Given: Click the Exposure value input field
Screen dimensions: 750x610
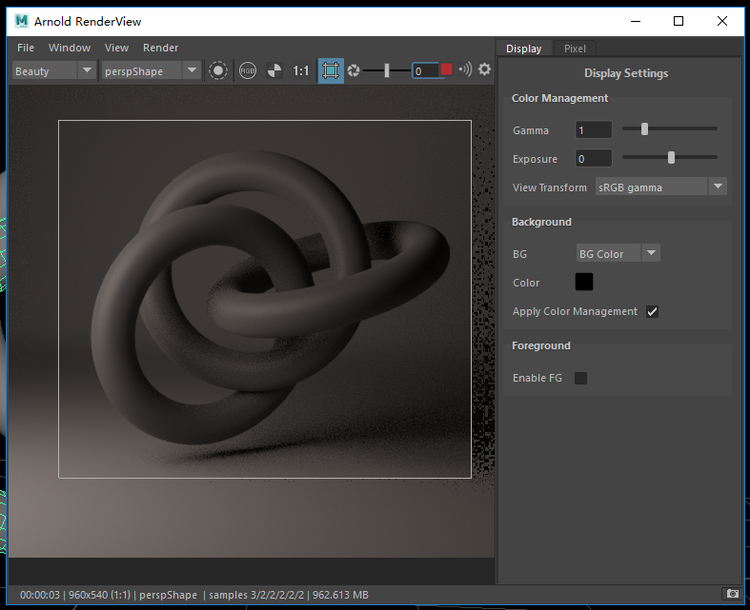Looking at the screenshot, I should 593,159.
